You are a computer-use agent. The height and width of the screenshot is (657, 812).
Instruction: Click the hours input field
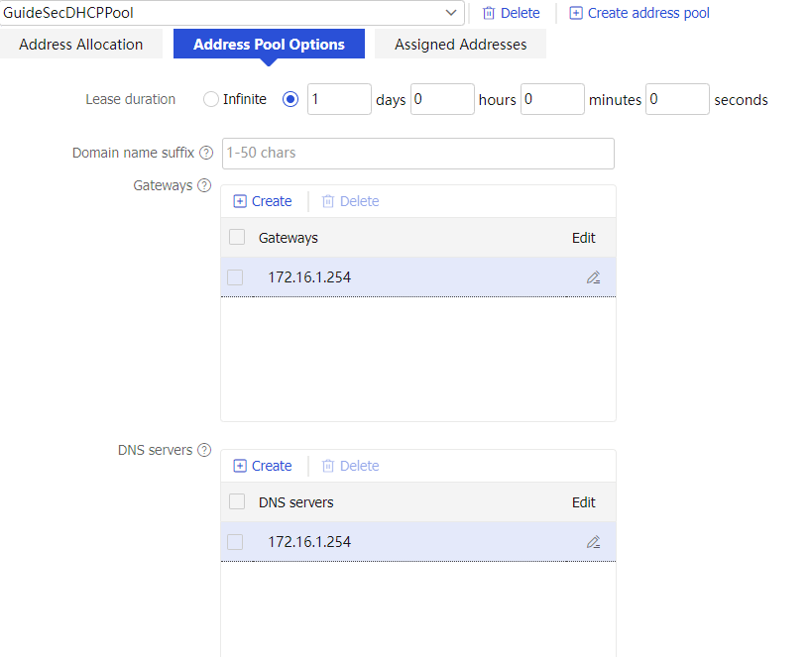click(x=442, y=99)
